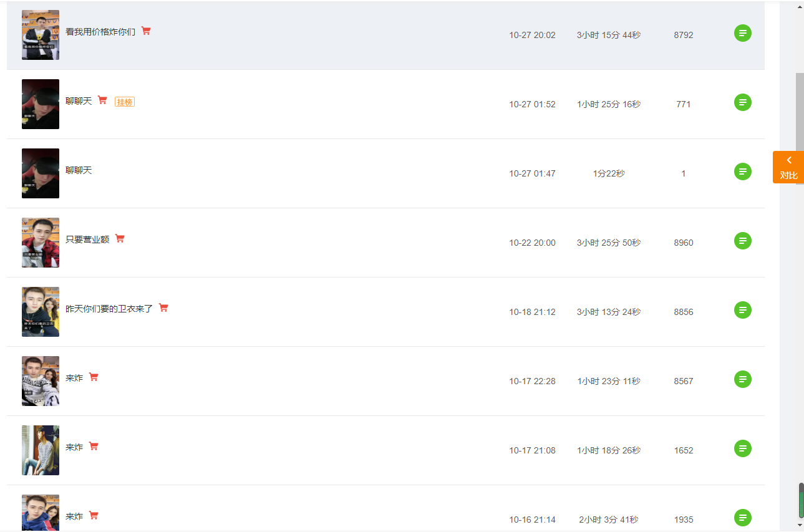Viewport: 804px width, 532px height.
Task: Click green detail icon for 10-17 22:28 stream
Action: coord(742,379)
